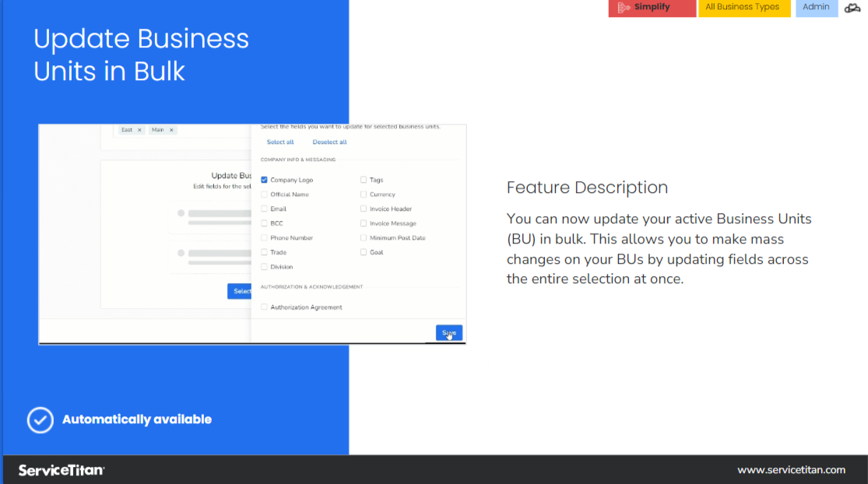
Task: Click the Automatically available checkmark icon
Action: pyautogui.click(x=40, y=420)
